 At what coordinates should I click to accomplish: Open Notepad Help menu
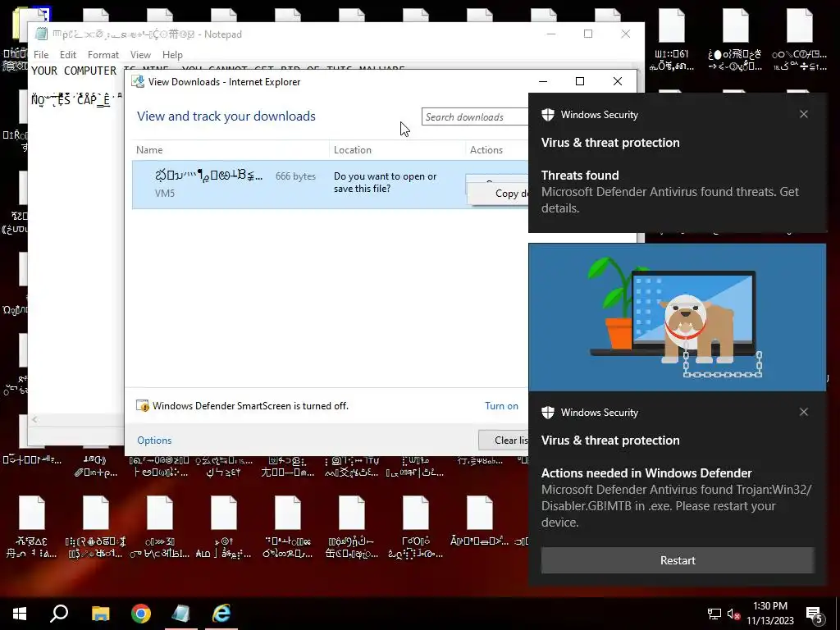[172, 55]
